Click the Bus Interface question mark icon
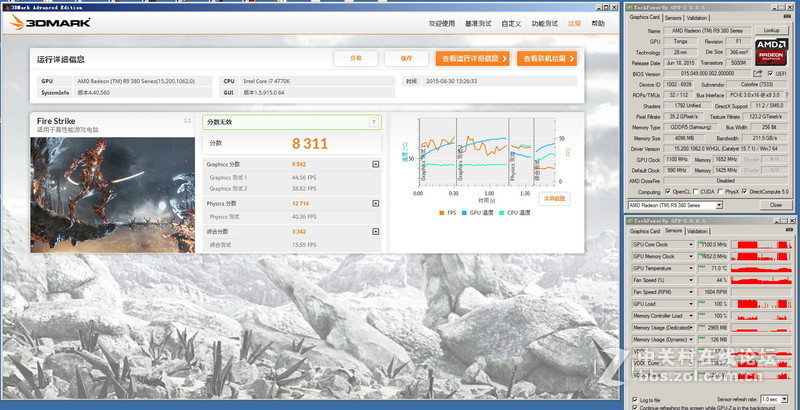Image resolution: width=800 pixels, height=410 pixels. tap(786, 95)
